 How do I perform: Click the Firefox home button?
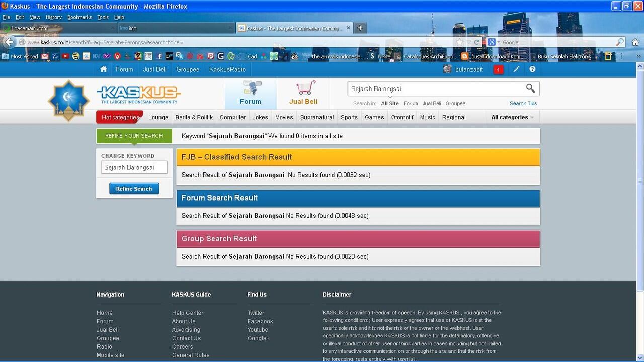(635, 42)
